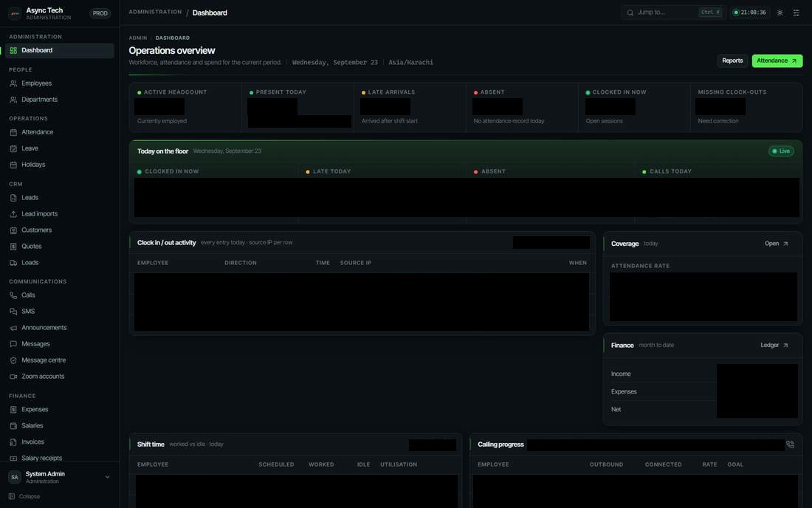
Task: Click the Message centre shield icon
Action: pos(13,360)
